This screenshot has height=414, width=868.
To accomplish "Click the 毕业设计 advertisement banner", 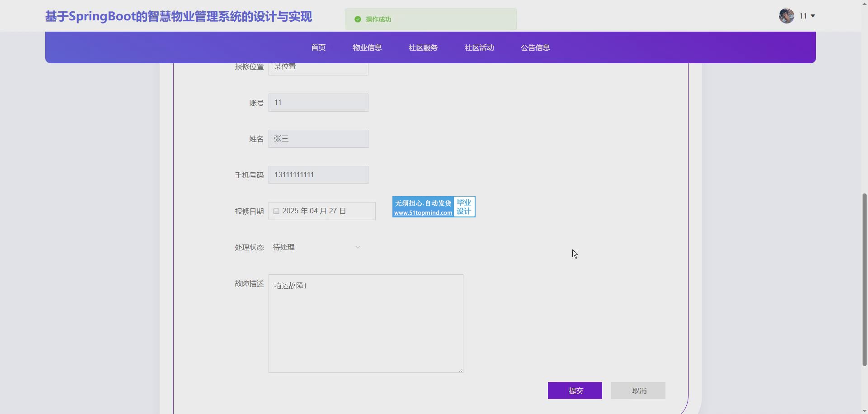I will pos(434,207).
